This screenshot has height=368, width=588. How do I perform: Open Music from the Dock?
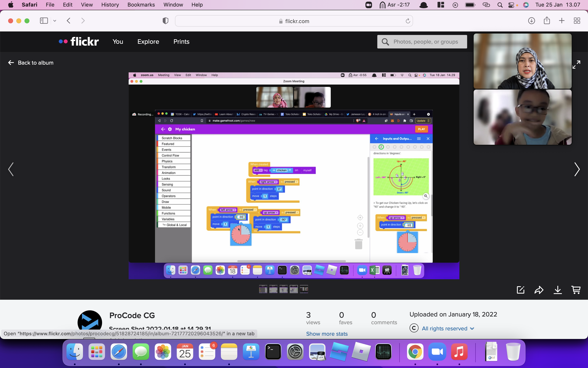[x=459, y=351]
